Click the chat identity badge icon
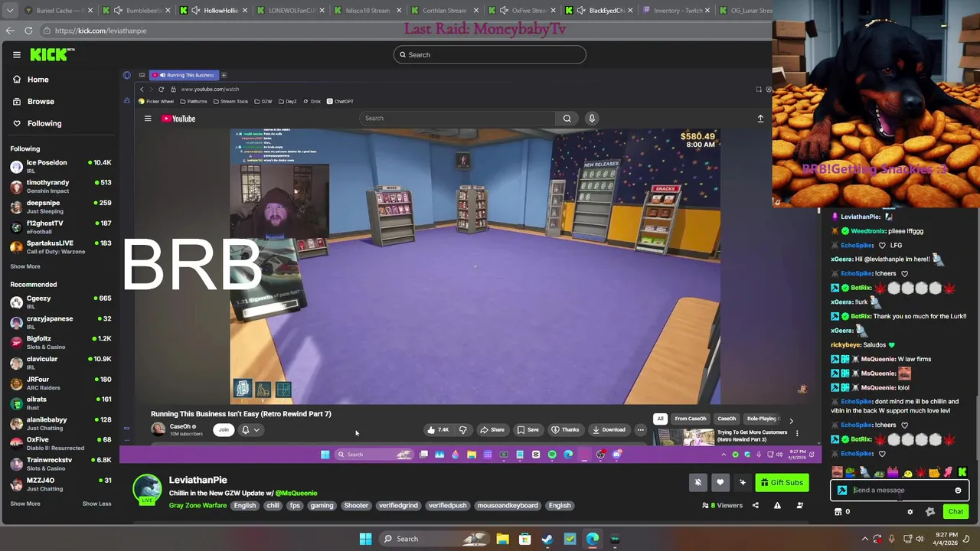This screenshot has width=980, height=551. (x=842, y=491)
